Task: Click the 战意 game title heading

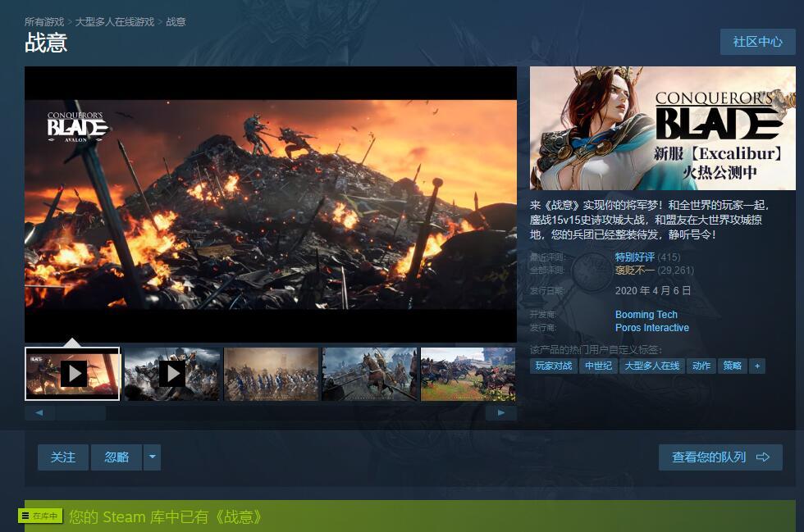Action: coord(46,43)
